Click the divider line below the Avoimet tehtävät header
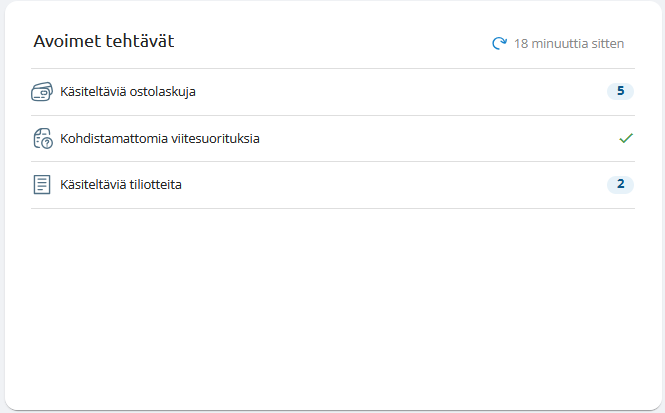The image size is (665, 413). point(332,68)
